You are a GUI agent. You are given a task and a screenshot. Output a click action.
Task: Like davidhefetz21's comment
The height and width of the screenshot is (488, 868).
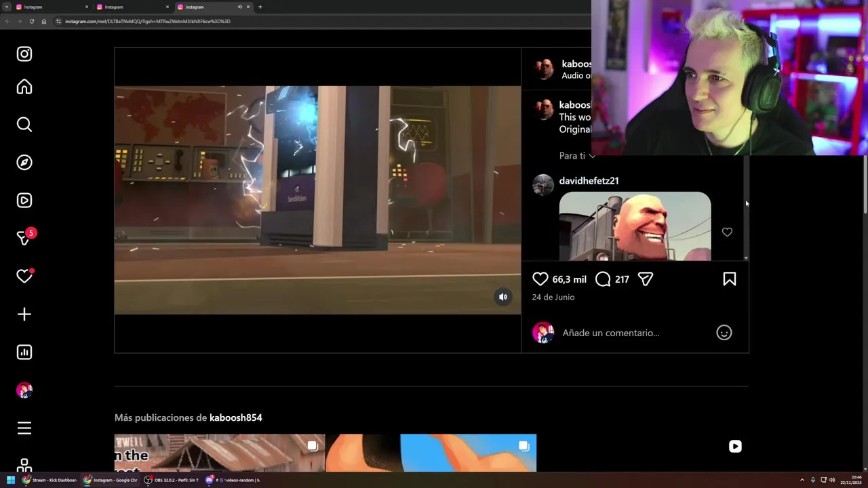click(727, 232)
